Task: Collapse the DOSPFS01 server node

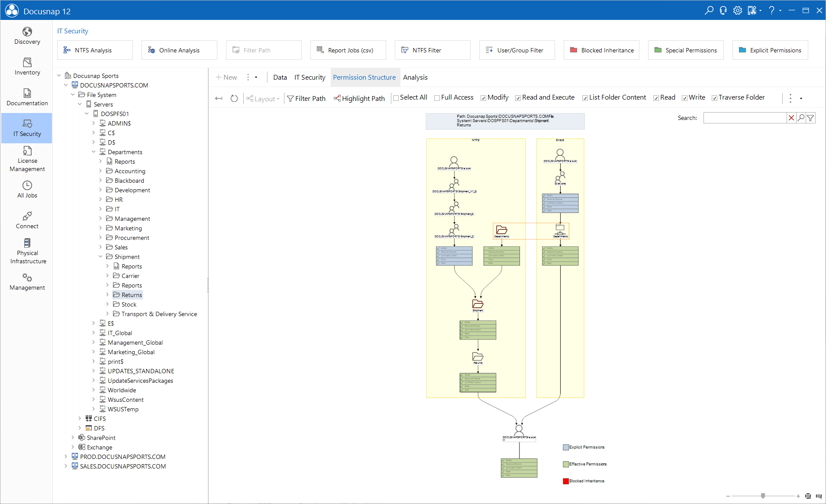Action: 87,113
